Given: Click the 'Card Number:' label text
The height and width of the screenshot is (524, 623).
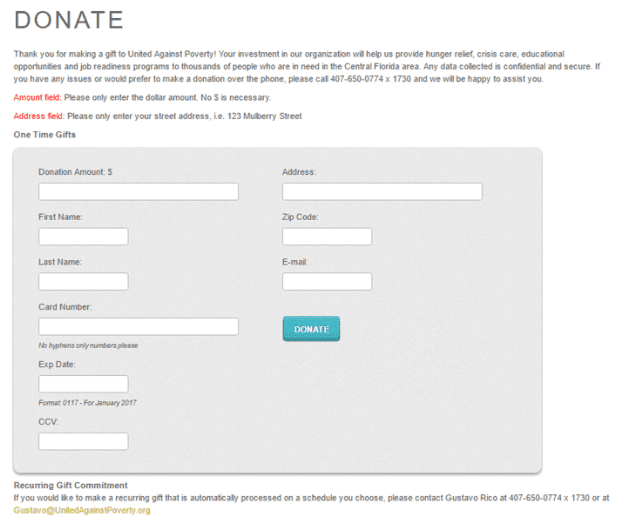Looking at the screenshot, I should point(65,307).
